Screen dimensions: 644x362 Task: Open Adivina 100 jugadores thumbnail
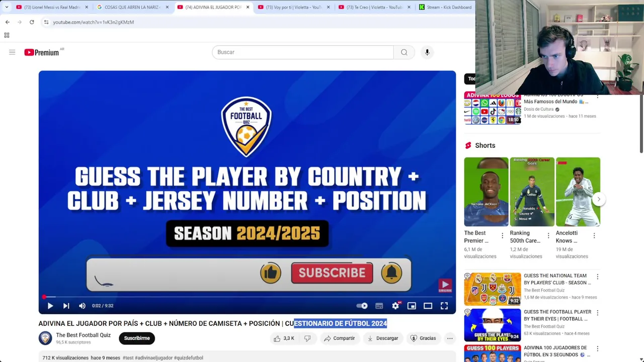[x=493, y=353]
